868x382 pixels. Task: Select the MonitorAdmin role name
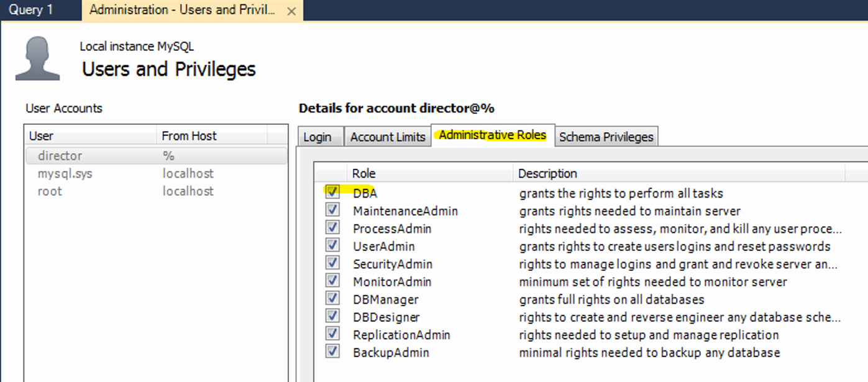click(392, 282)
